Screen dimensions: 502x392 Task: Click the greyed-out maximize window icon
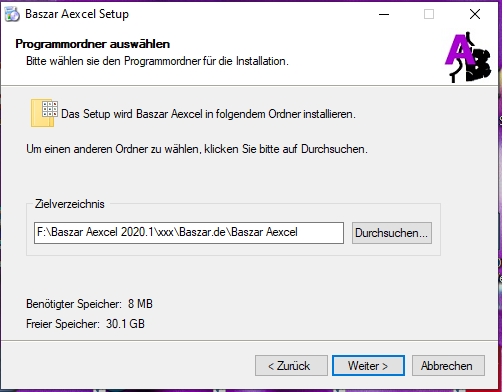(429, 14)
